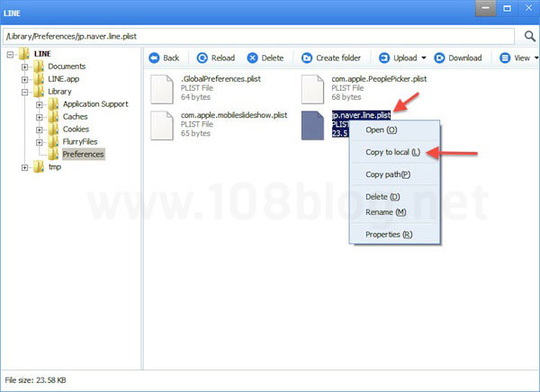Click the Download icon
Viewport: 540px width, 392px height.
(x=439, y=58)
